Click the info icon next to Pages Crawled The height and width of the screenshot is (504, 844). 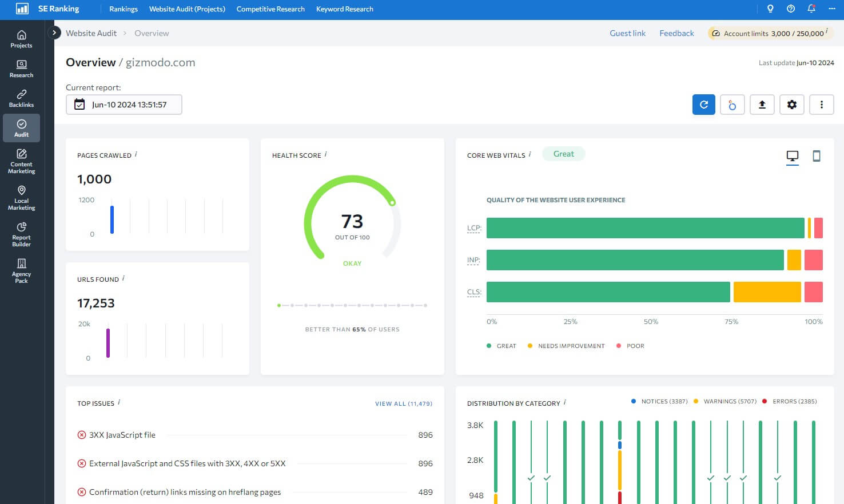coord(136,154)
